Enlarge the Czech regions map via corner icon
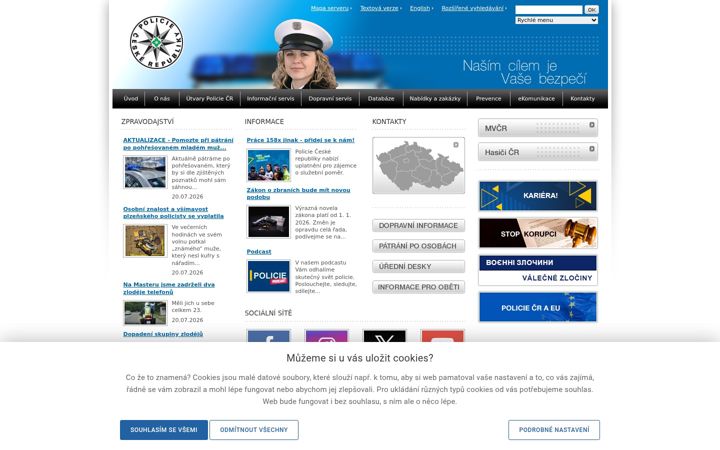Image resolution: width=720 pixels, height=450 pixels. pyautogui.click(x=456, y=145)
